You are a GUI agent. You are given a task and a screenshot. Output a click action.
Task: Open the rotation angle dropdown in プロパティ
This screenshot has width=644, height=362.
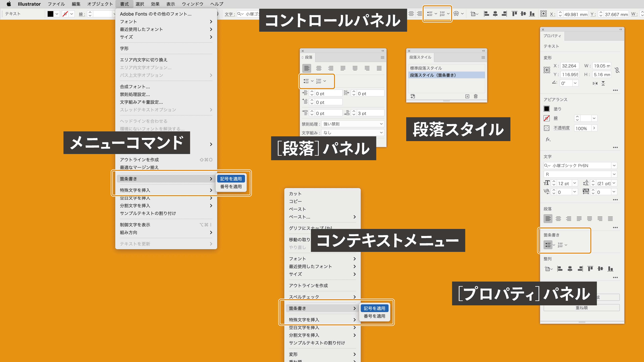(575, 83)
